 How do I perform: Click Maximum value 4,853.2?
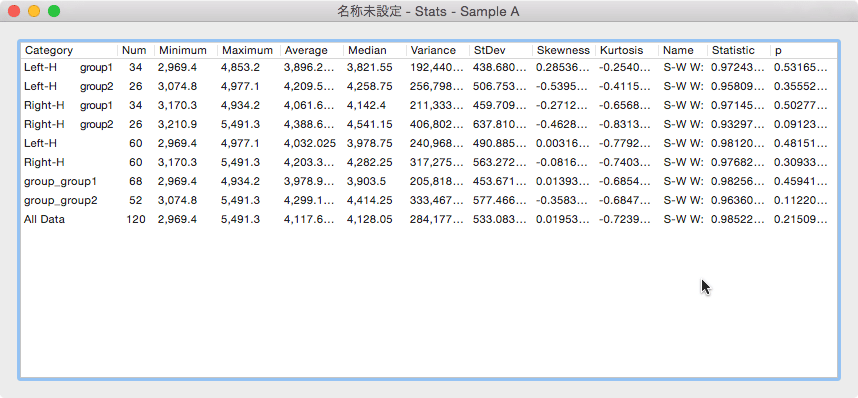240,67
